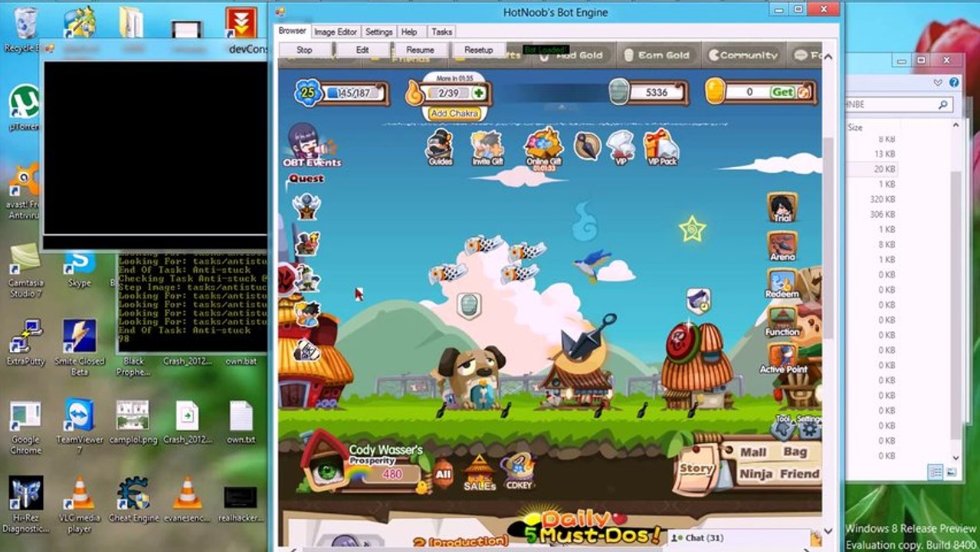Open Google Chrome desktop shortcut
980x552 pixels.
tap(26, 428)
